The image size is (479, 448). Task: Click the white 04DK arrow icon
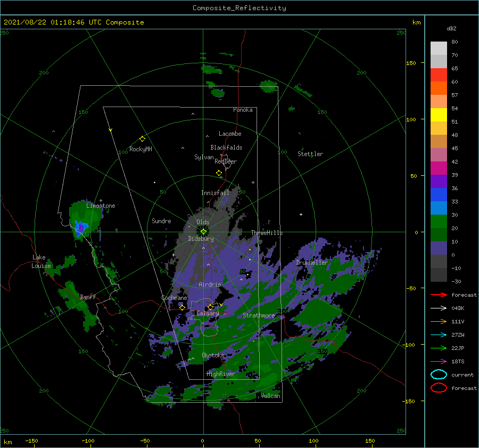(x=439, y=308)
